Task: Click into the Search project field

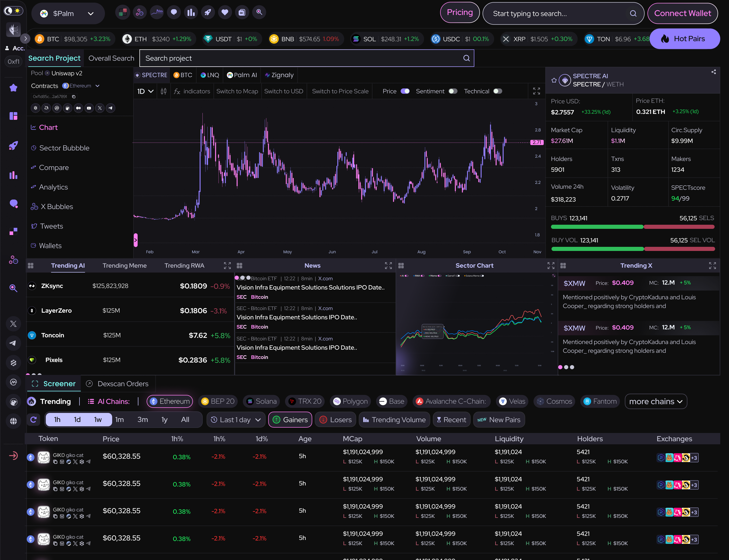Action: point(306,58)
